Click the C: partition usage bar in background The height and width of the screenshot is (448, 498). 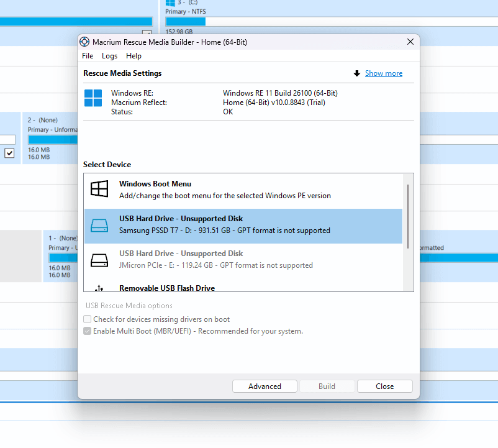[332, 22]
